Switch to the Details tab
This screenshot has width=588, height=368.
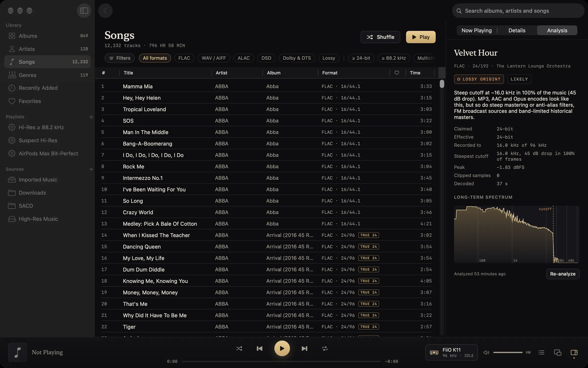click(517, 30)
